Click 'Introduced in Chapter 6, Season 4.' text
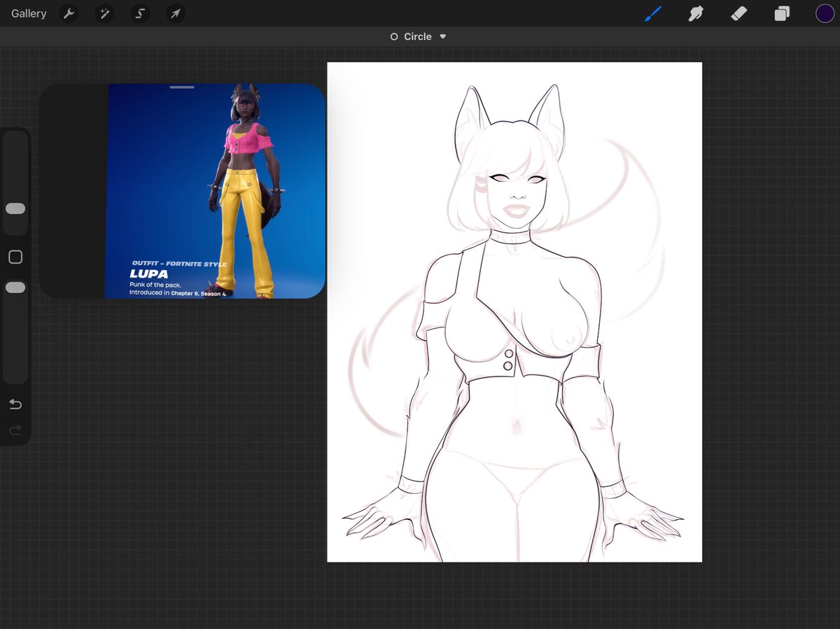Screen dimensions: 840x629 (178, 293)
